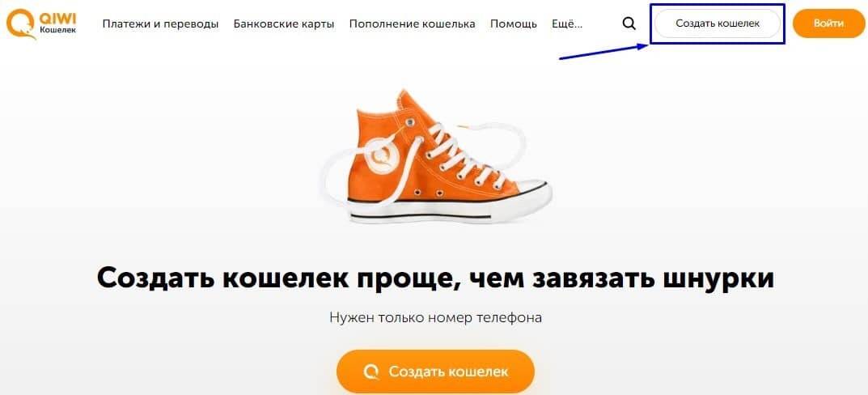Click the "Нужен только номер телефона" subtitle
This screenshot has height=395, width=868.
click(436, 318)
